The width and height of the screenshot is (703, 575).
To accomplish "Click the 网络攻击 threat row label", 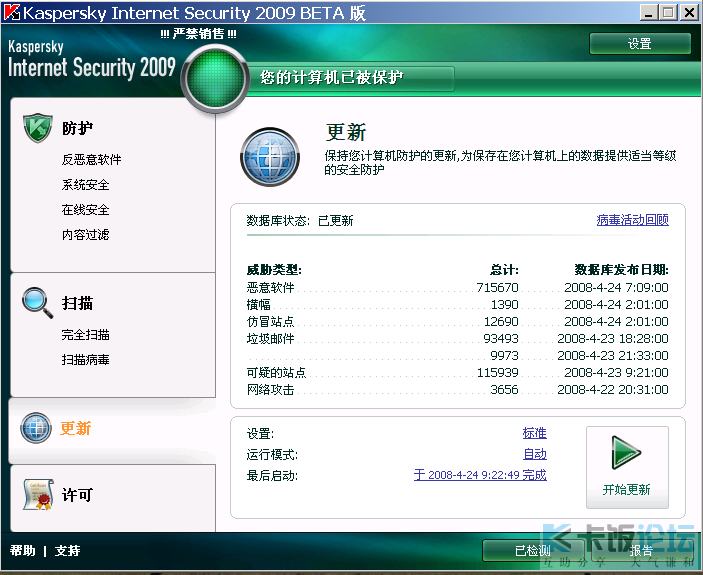I will point(270,389).
